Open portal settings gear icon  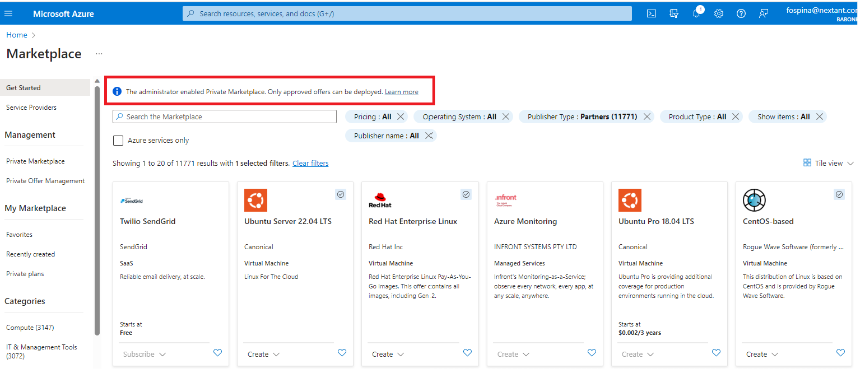coord(719,14)
